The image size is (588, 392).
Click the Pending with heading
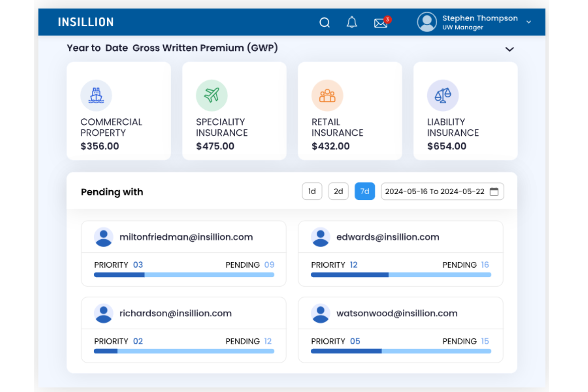point(112,192)
